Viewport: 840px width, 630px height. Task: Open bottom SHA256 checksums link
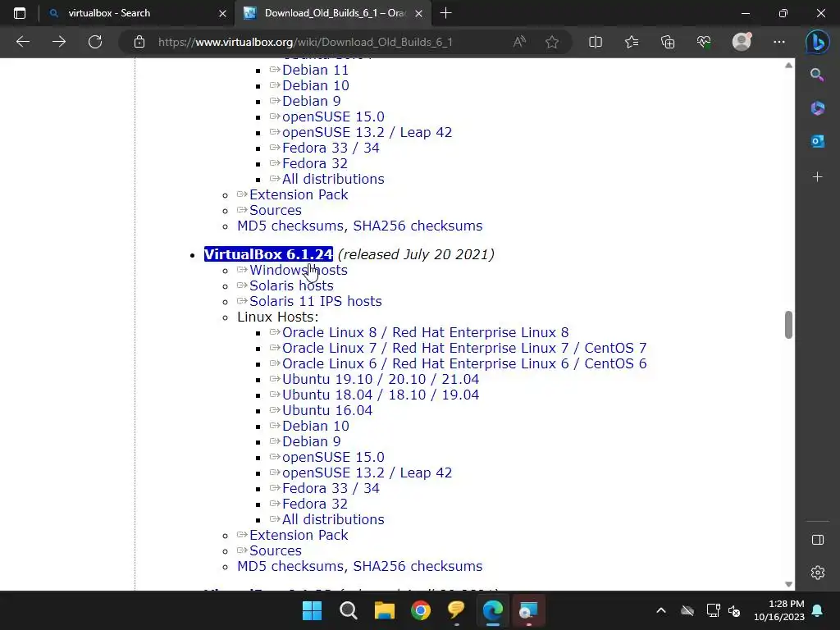pyautogui.click(x=418, y=566)
